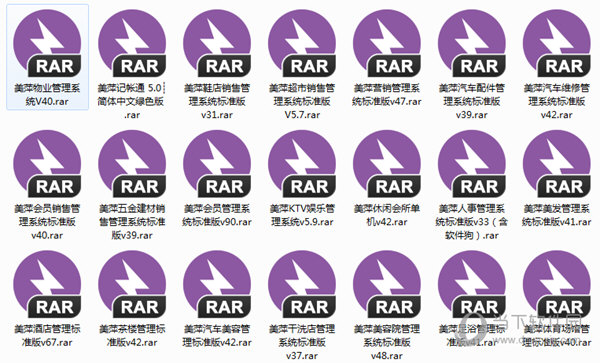Click the label 美萍记帐通 5.0 简体中文绿色版.rar

point(132,101)
